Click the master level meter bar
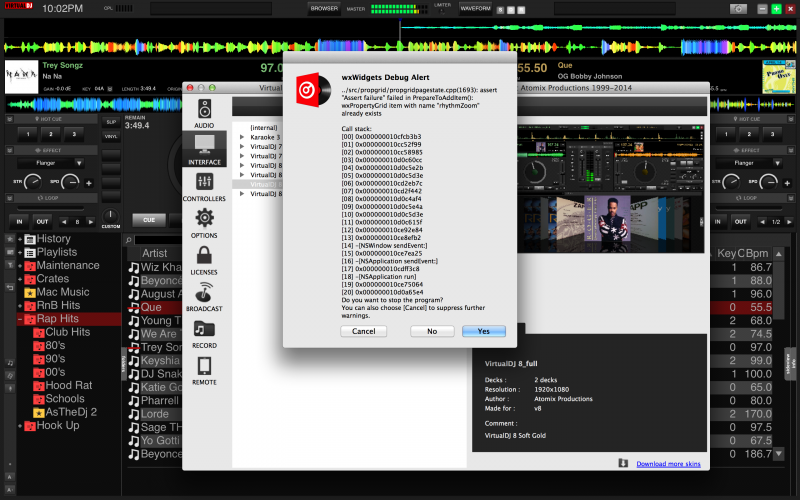800x500 pixels. 392,8
